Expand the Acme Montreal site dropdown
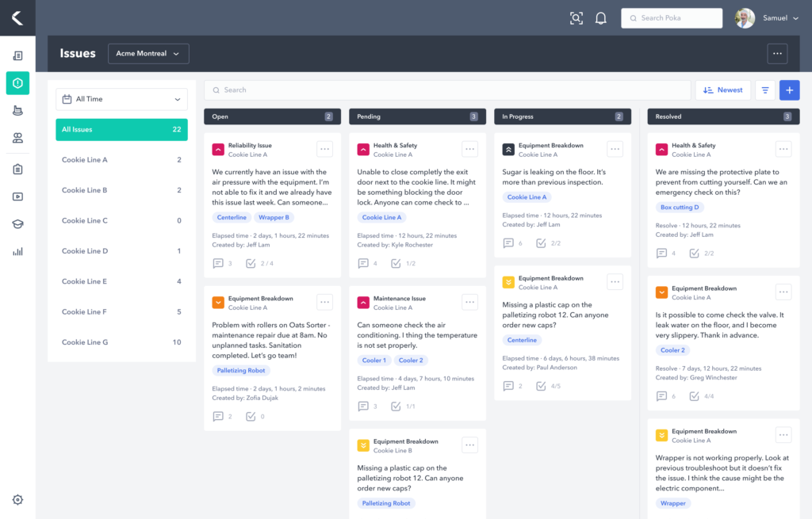The width and height of the screenshot is (812, 519). pyautogui.click(x=148, y=53)
